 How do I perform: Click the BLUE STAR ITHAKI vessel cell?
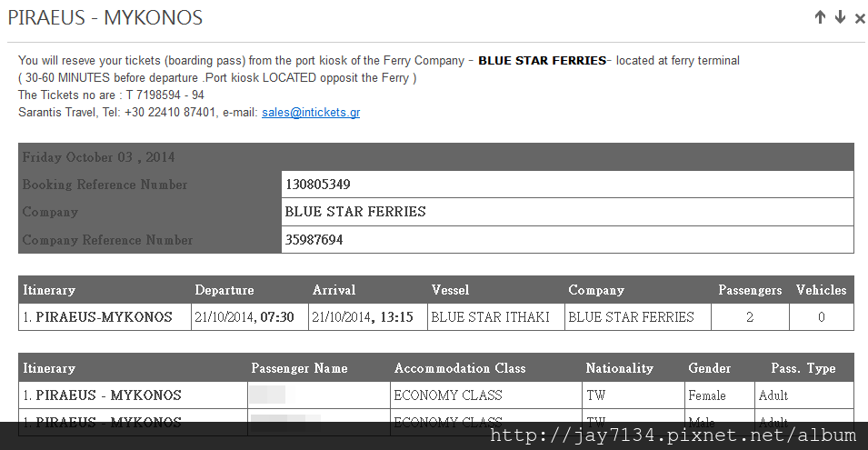(496, 317)
